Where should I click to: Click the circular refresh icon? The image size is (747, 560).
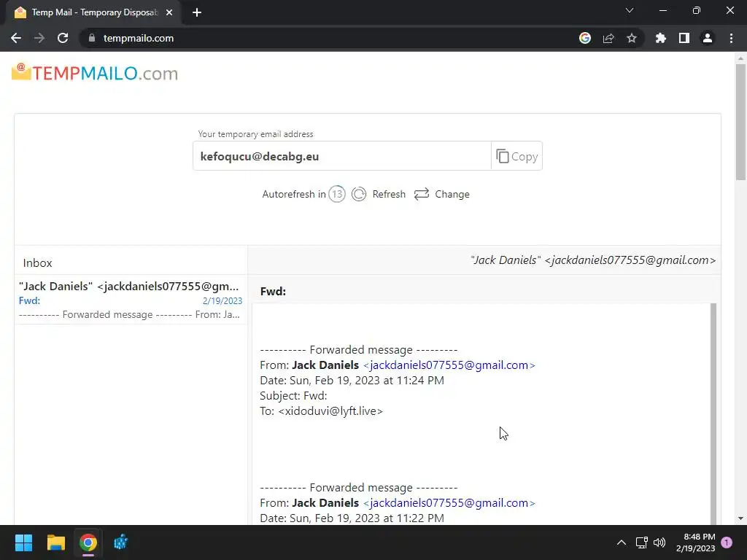coord(359,194)
